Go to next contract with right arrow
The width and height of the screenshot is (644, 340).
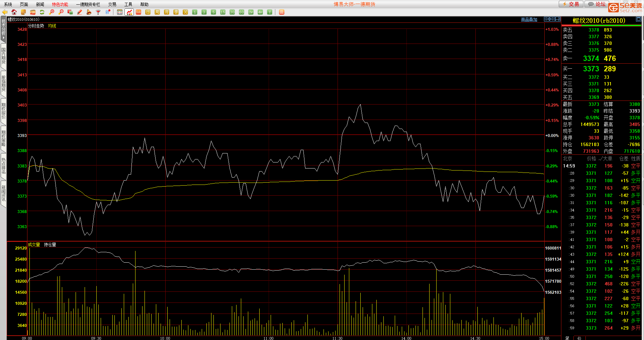click(x=552, y=19)
